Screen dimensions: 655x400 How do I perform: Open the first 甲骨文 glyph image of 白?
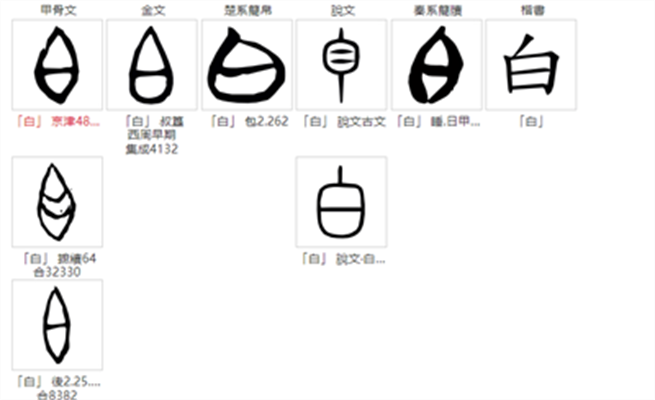pyautogui.click(x=57, y=65)
